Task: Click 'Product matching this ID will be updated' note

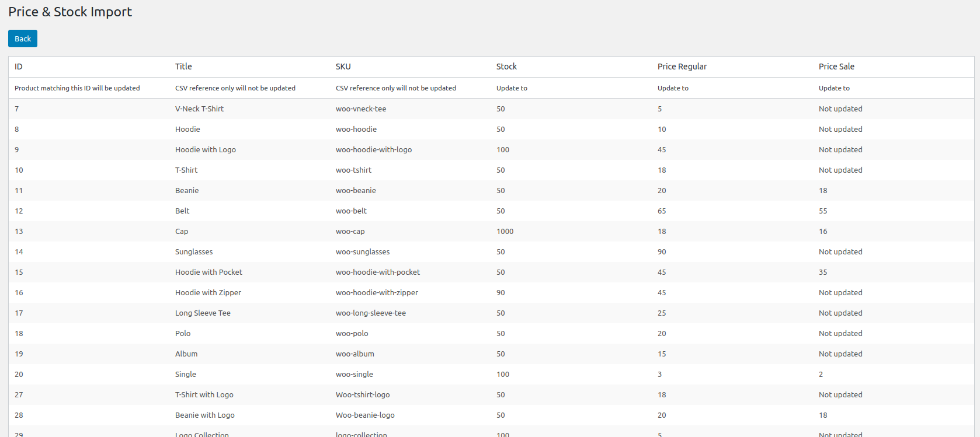Action: pos(77,88)
